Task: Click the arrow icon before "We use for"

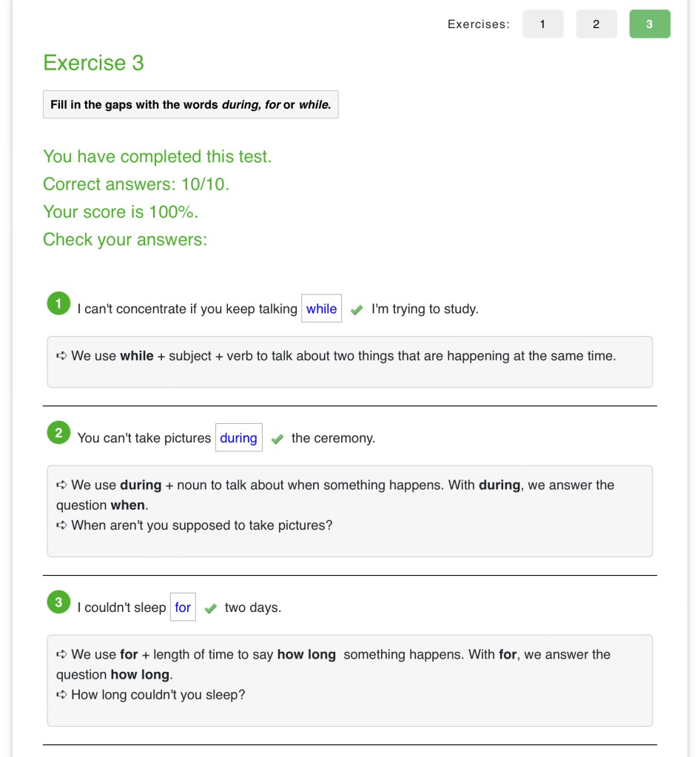Action: coord(62,655)
